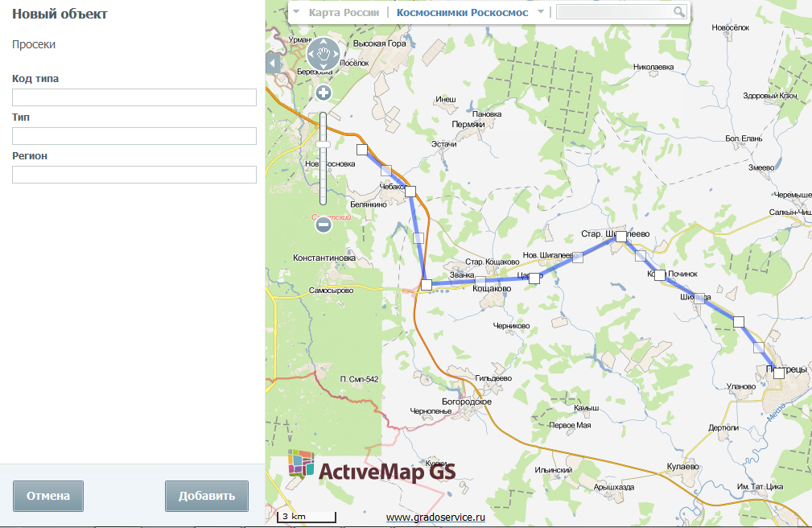
Task: Select the route vertex beside Чебакса
Action: click(410, 192)
